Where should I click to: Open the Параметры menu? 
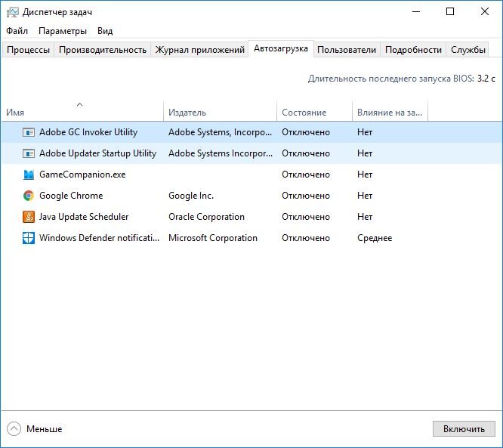[63, 31]
